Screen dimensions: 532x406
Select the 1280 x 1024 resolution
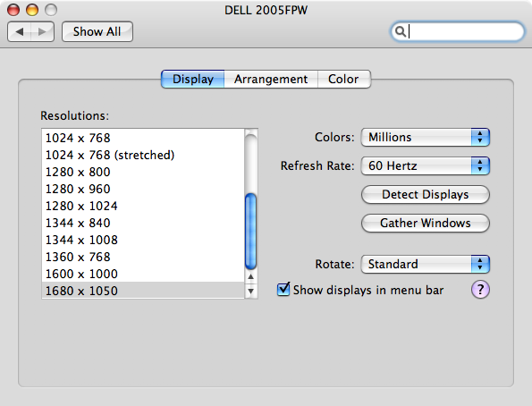[142, 206]
